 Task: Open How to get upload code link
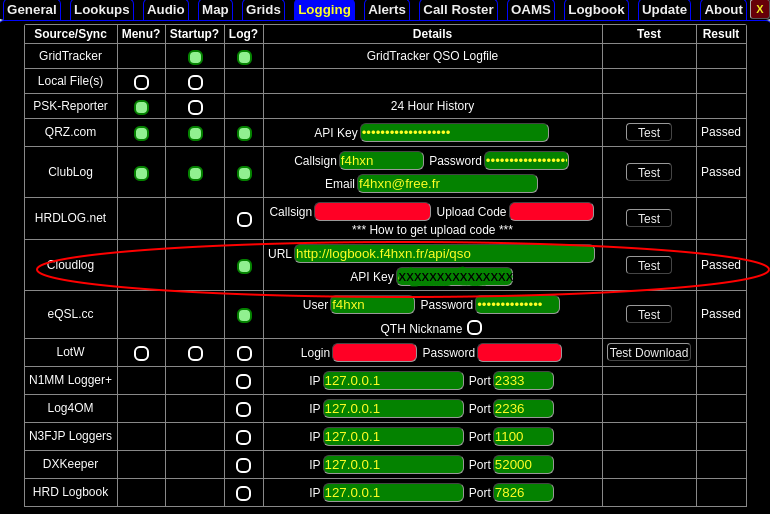[x=432, y=230]
